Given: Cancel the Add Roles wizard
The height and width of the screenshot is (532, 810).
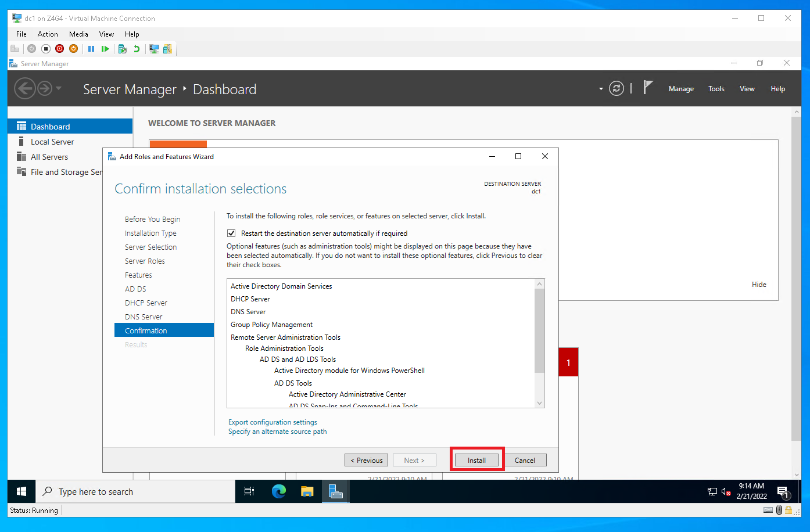Looking at the screenshot, I should point(525,460).
